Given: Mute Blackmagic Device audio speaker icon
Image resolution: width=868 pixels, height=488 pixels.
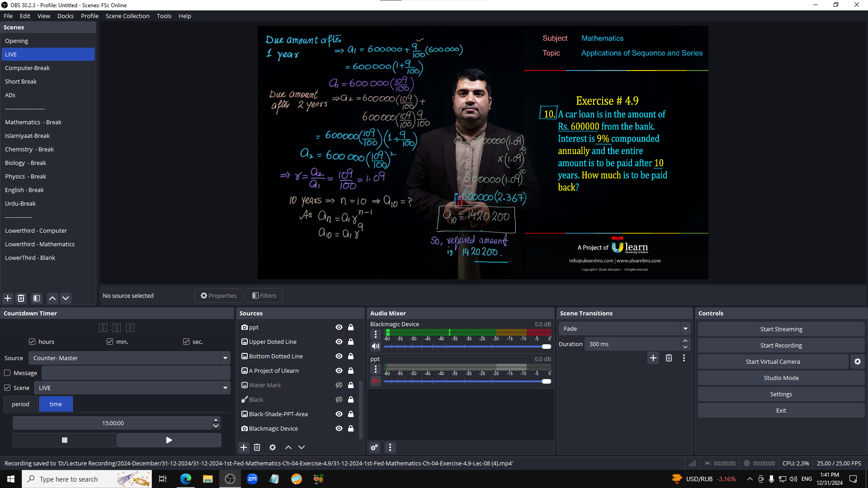Looking at the screenshot, I should click(375, 346).
